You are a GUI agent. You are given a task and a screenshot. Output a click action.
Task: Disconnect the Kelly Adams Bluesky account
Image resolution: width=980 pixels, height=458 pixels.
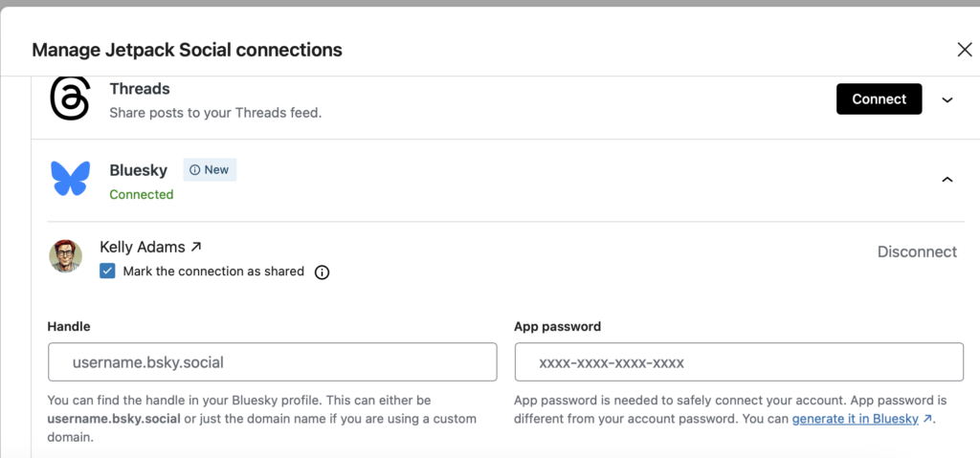[x=917, y=252]
